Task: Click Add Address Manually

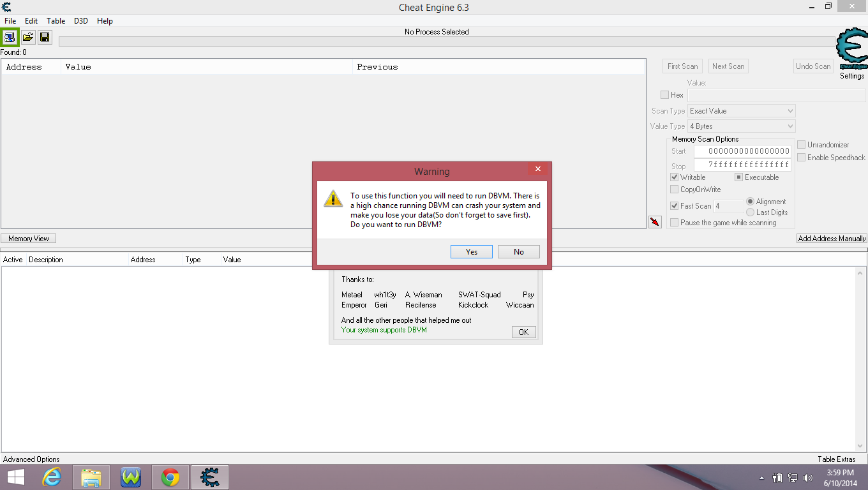Action: coord(832,239)
